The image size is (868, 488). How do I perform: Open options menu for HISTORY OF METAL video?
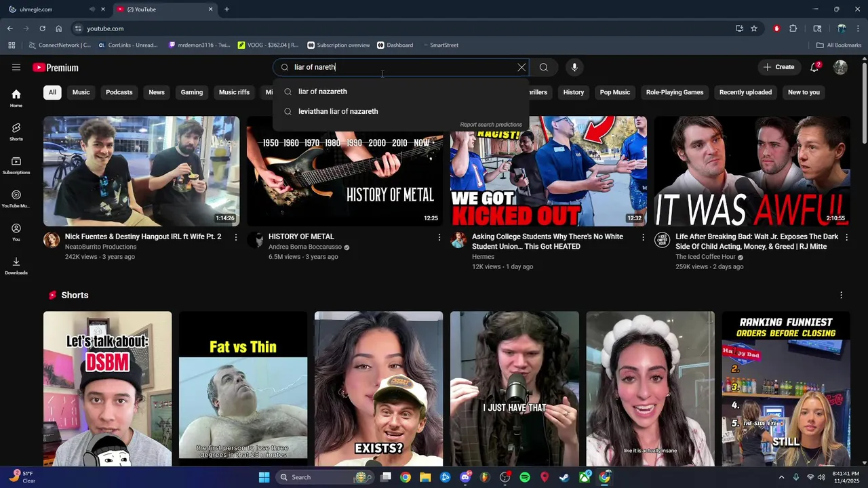pyautogui.click(x=439, y=237)
